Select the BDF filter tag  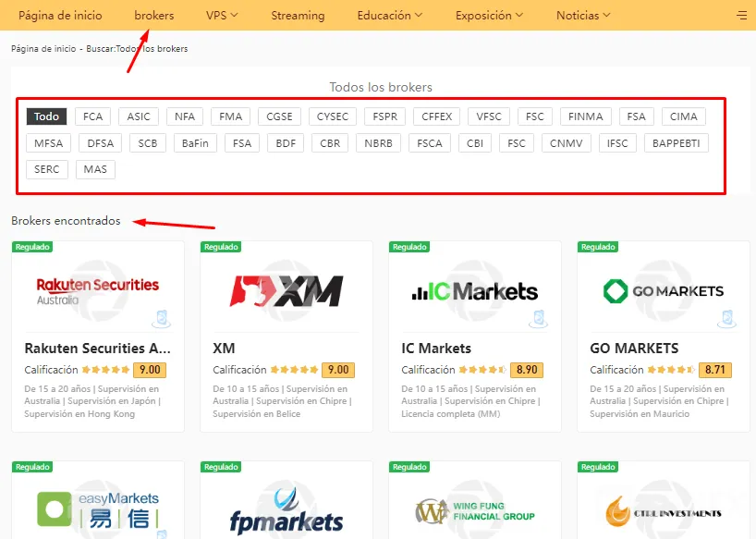click(x=286, y=143)
